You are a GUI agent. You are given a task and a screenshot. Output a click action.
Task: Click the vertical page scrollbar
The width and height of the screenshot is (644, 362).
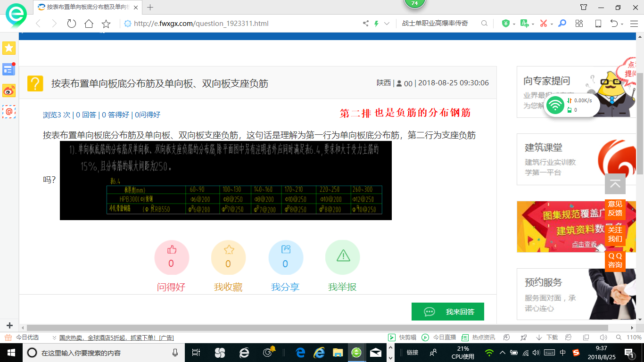click(640, 123)
